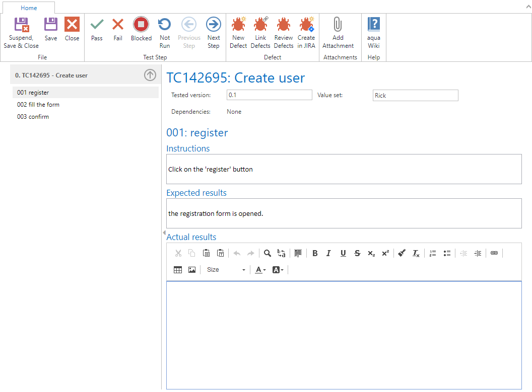Viewport: 532px width, 392px height.
Task: Select the Home ribbon tab
Action: [x=29, y=8]
